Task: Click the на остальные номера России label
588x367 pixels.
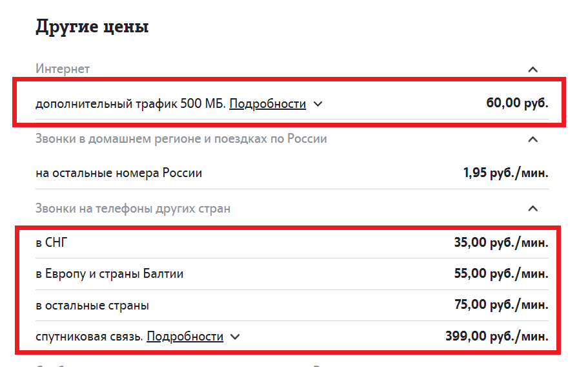Action: [119, 173]
